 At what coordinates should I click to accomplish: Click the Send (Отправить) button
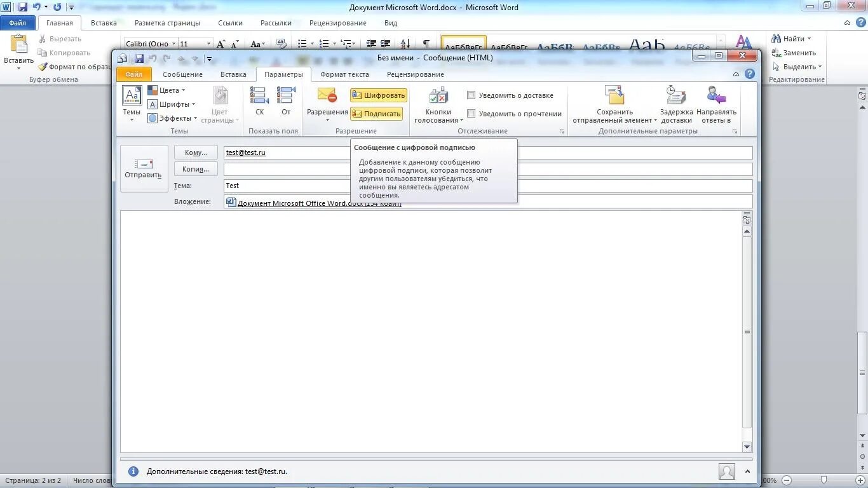pos(144,168)
